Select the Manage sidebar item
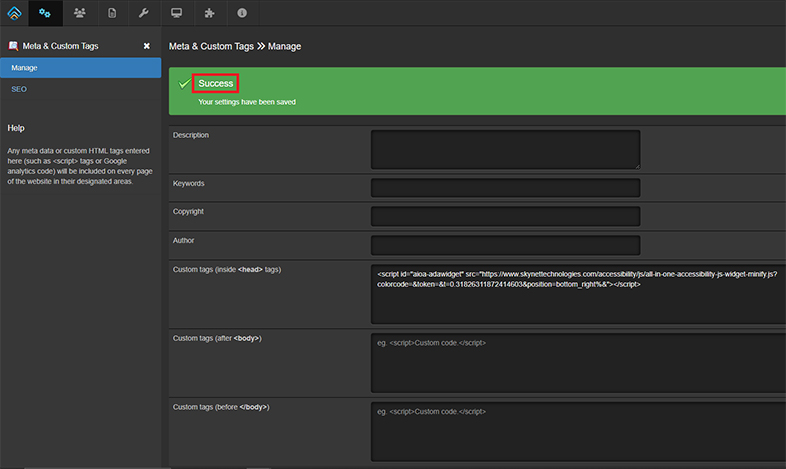Image resolution: width=786 pixels, height=469 pixels. [x=80, y=68]
